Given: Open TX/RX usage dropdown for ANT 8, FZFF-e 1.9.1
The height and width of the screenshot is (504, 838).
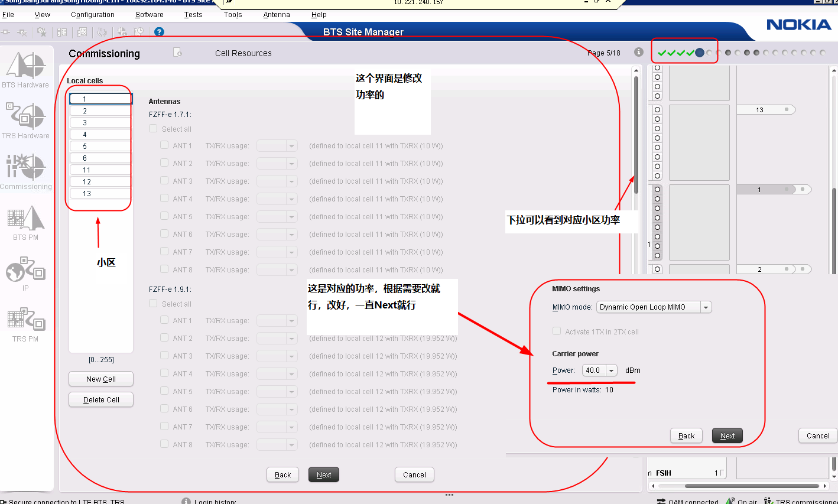Looking at the screenshot, I should click(x=277, y=445).
